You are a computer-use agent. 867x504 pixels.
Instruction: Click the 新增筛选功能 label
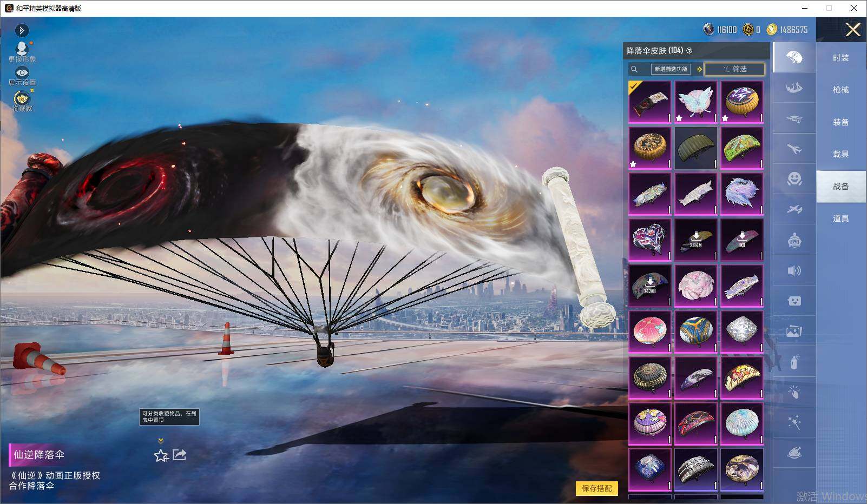[671, 69]
